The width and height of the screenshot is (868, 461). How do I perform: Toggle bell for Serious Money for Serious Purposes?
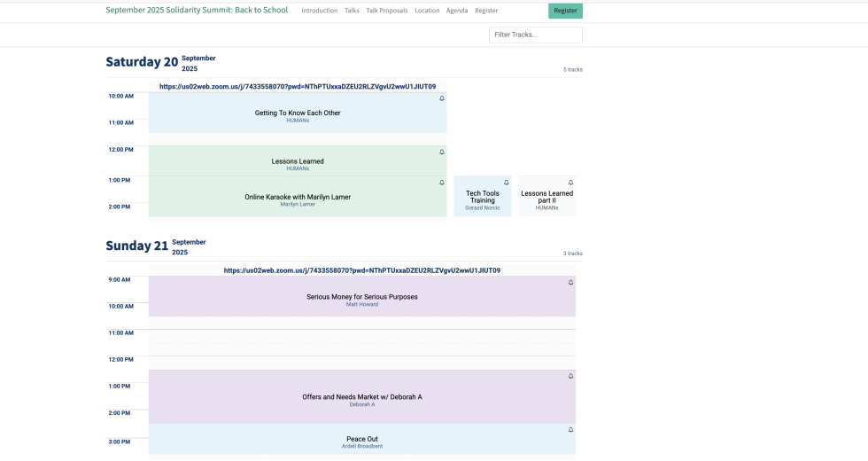point(570,282)
